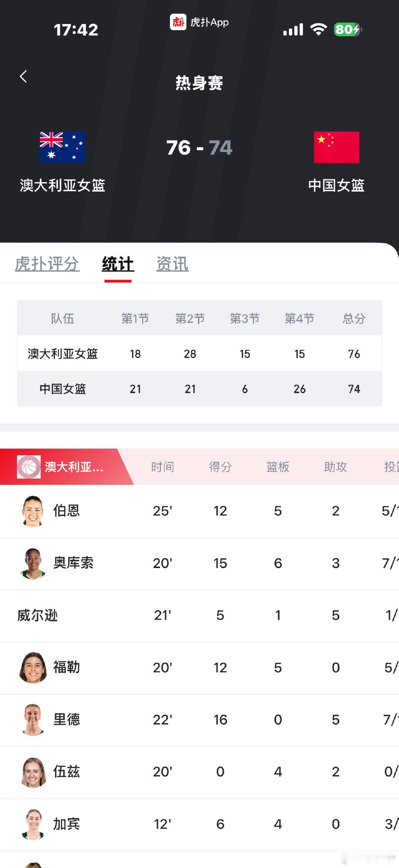Open the 资讯 tab
The width and height of the screenshot is (399, 868).
tap(173, 264)
